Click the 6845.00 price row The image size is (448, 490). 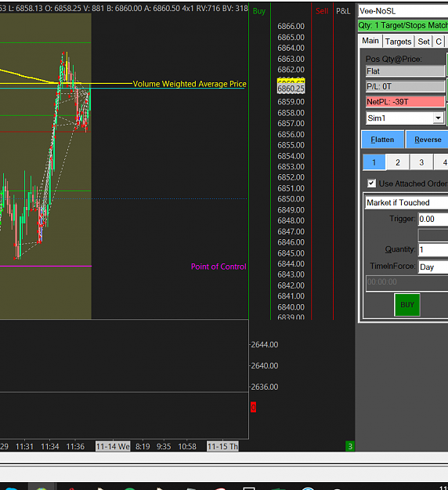[x=291, y=253]
